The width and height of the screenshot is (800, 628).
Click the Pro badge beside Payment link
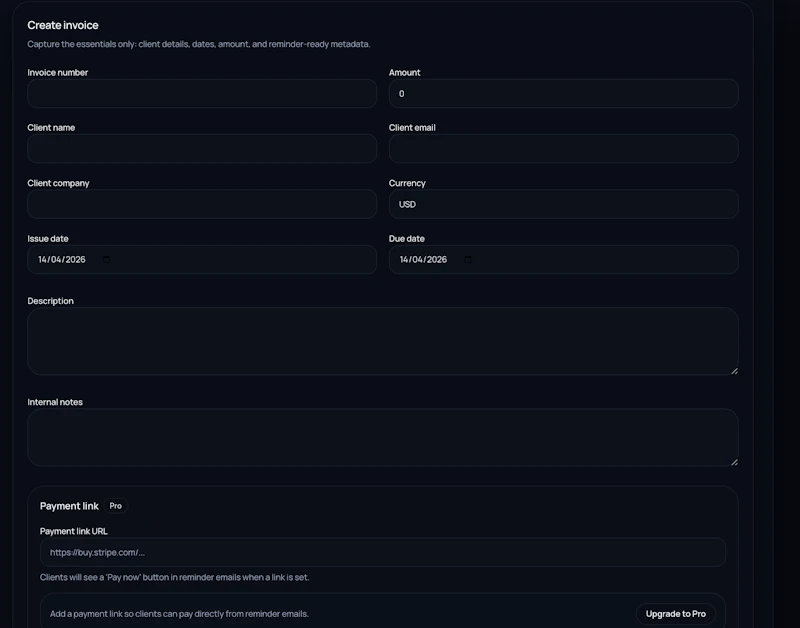[x=114, y=506]
